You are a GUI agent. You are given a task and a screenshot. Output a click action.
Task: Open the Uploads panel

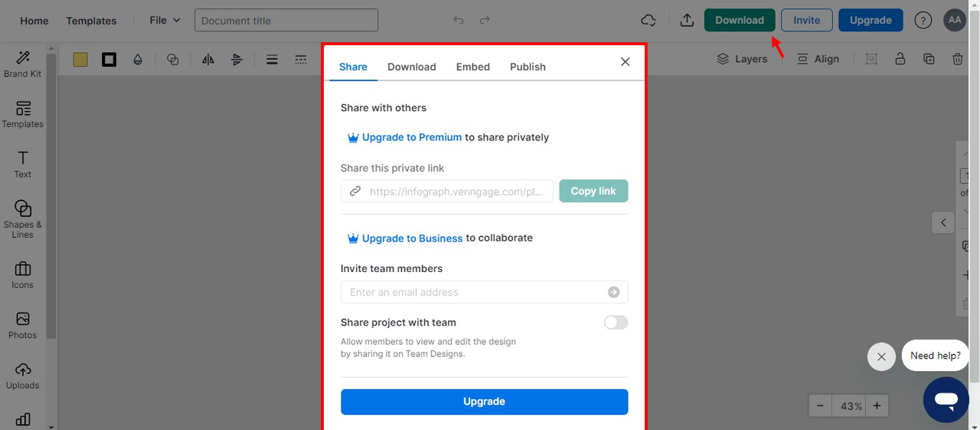(x=22, y=376)
